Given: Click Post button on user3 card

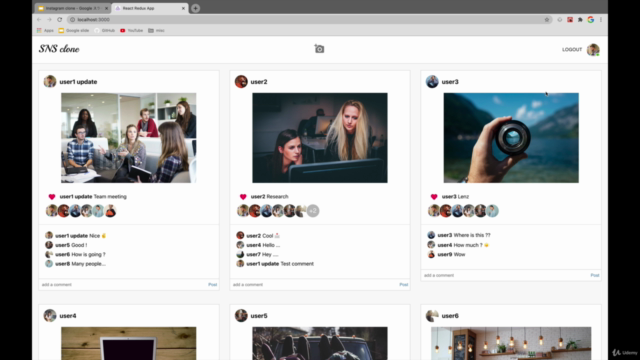Looking at the screenshot, I should [595, 275].
